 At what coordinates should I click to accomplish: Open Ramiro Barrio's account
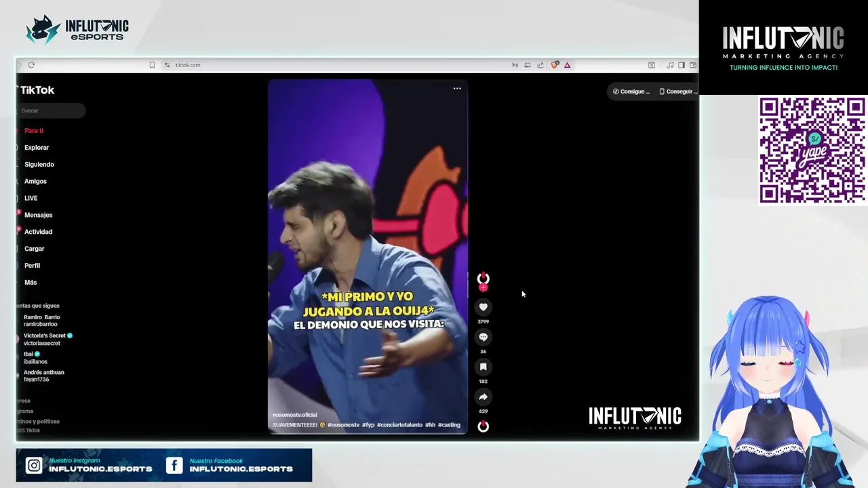coord(41,321)
